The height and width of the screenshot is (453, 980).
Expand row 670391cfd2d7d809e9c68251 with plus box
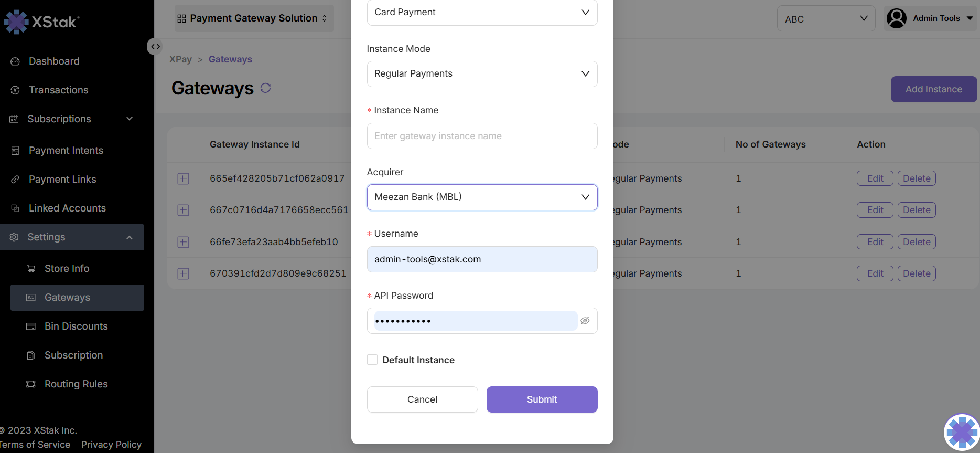tap(183, 273)
